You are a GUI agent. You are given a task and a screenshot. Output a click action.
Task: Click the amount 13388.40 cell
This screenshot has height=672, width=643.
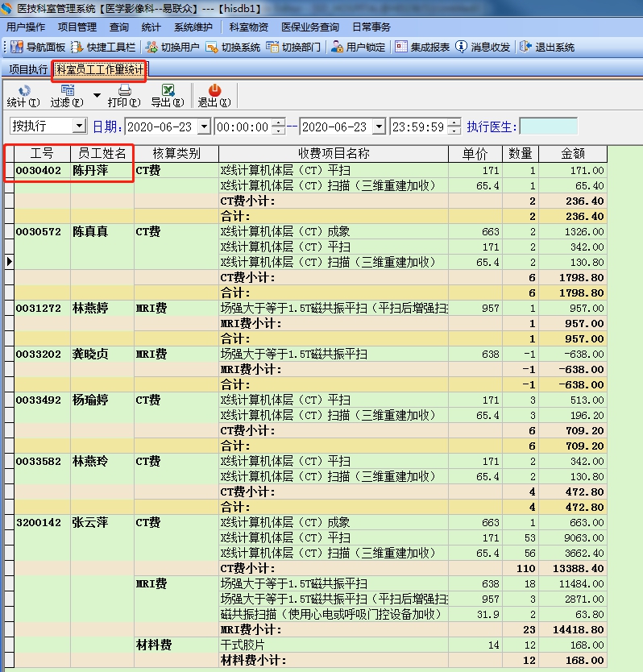point(573,569)
